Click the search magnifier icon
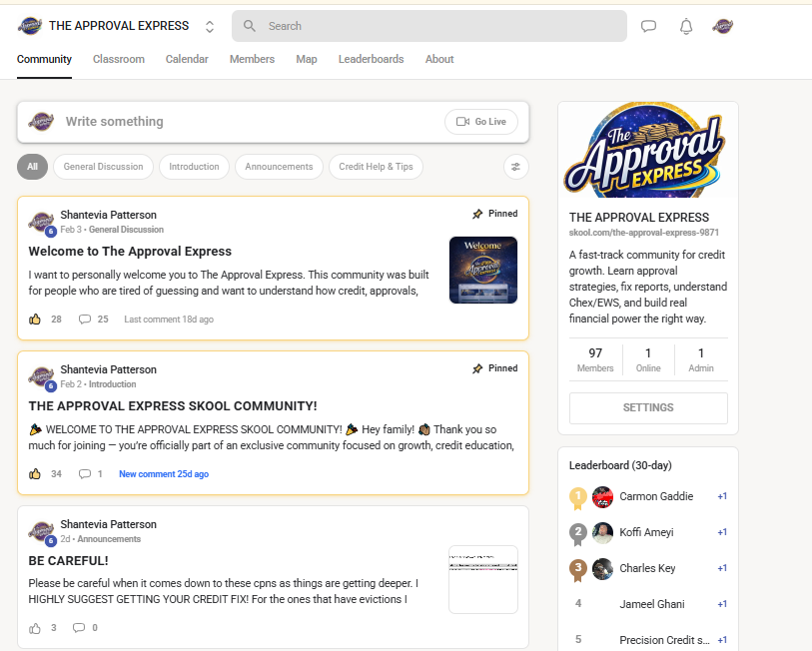 249,26
